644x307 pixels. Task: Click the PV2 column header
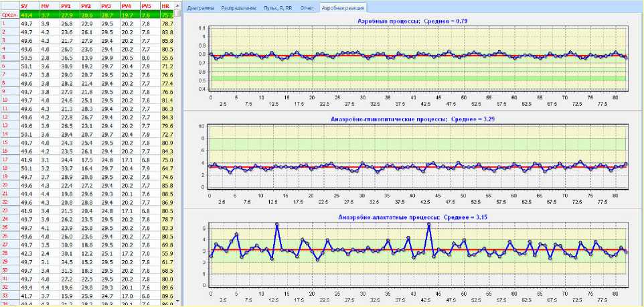[x=90, y=7]
